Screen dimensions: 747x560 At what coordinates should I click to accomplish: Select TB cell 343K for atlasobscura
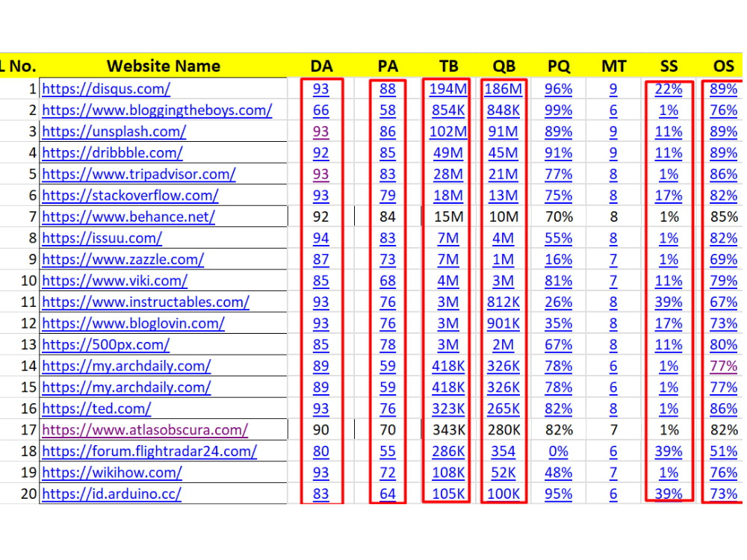(x=449, y=430)
